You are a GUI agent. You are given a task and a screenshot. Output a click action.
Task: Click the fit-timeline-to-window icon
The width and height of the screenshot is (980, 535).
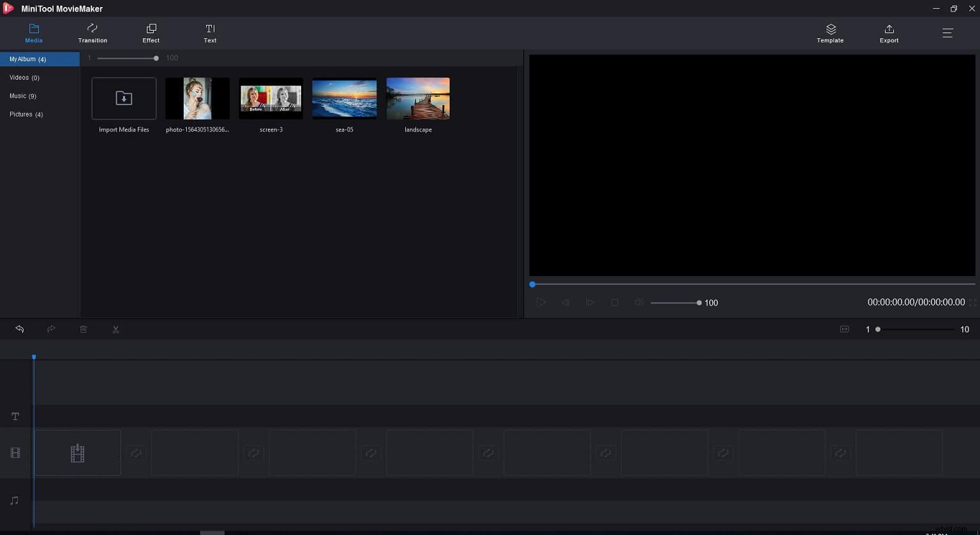tap(844, 329)
